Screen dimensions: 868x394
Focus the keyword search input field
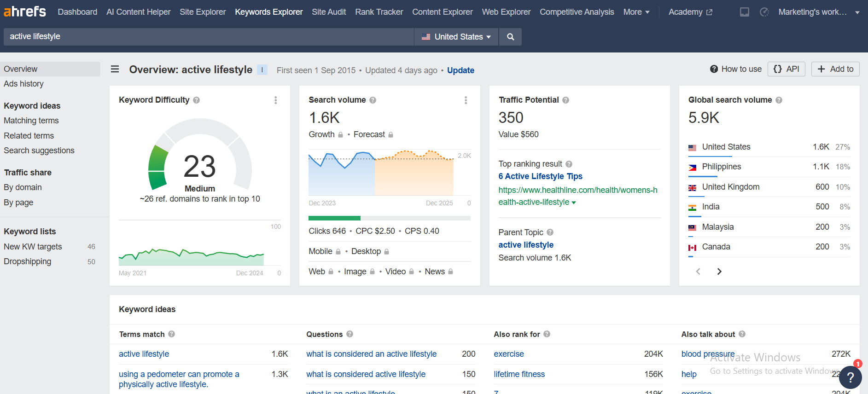click(209, 37)
